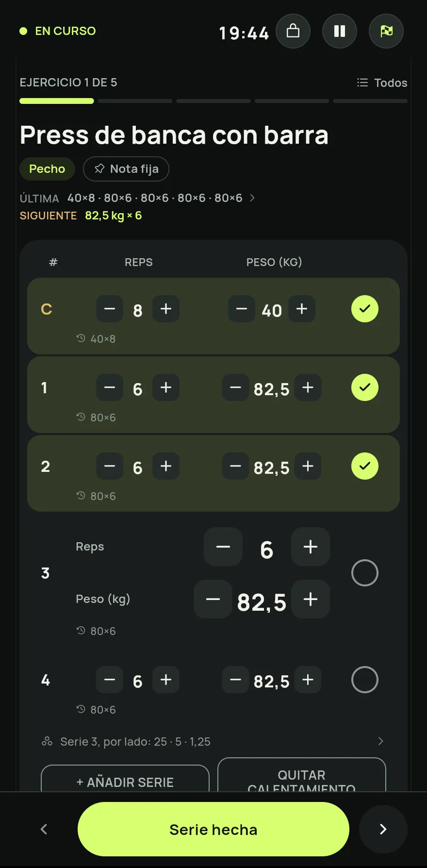Jump to second exercise progress segment

(135, 101)
